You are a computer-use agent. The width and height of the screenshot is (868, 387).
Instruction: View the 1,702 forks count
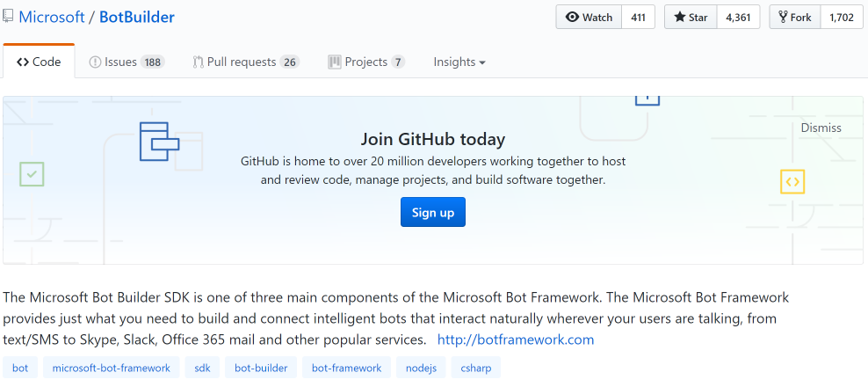(x=841, y=18)
